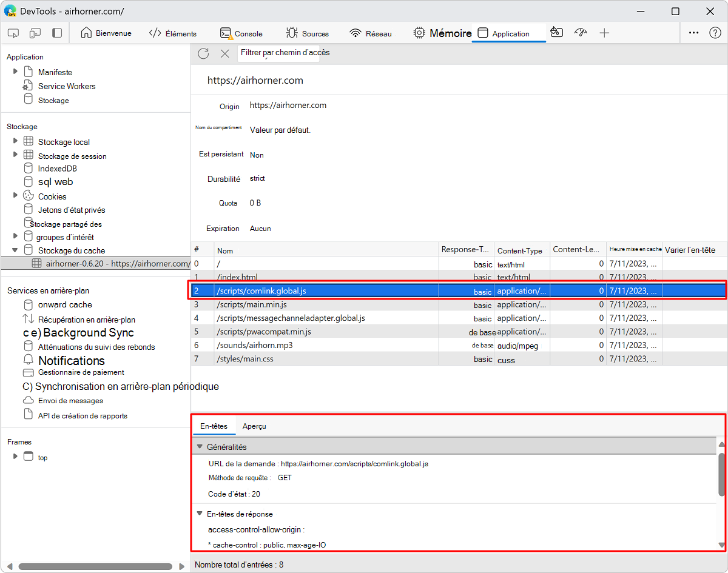Open DevTools help icon
The width and height of the screenshot is (728, 573).
point(715,33)
